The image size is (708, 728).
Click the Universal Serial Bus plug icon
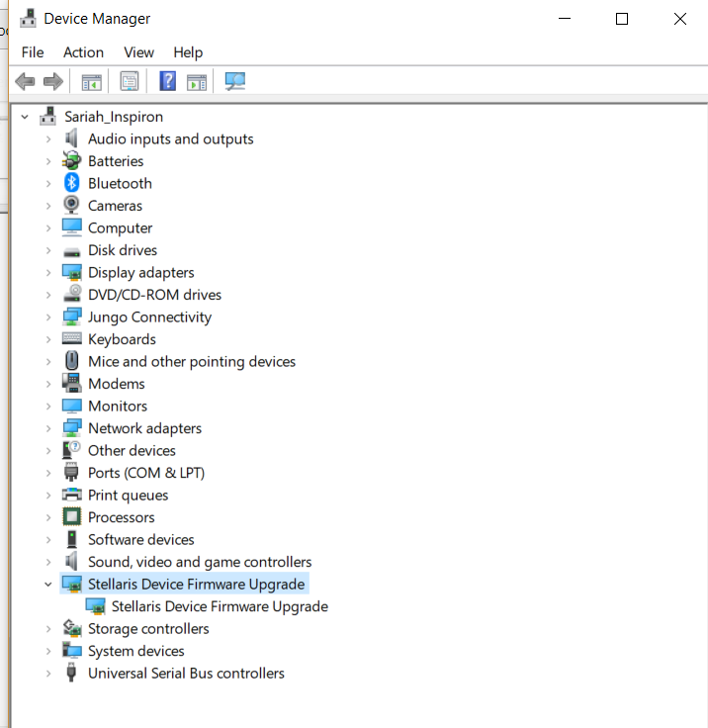pos(71,673)
